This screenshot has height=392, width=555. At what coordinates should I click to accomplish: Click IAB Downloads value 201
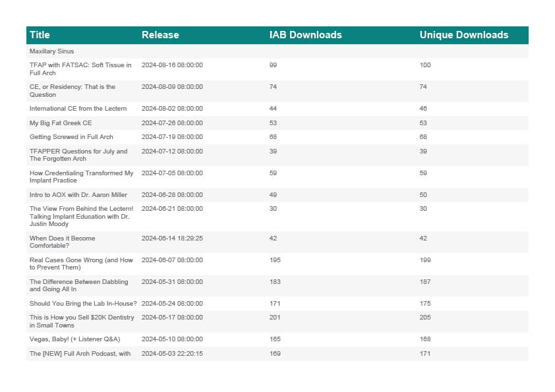coord(275,318)
